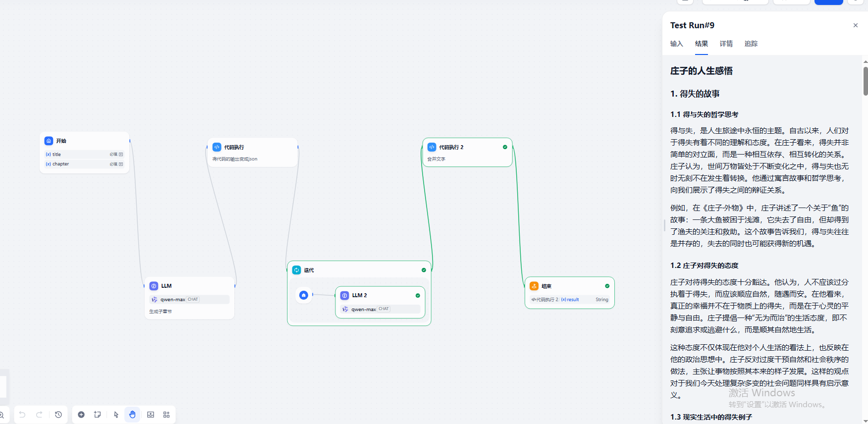This screenshot has width=868, height=424.
Task: Click the organize nodes grid icon
Action: pyautogui.click(x=166, y=415)
